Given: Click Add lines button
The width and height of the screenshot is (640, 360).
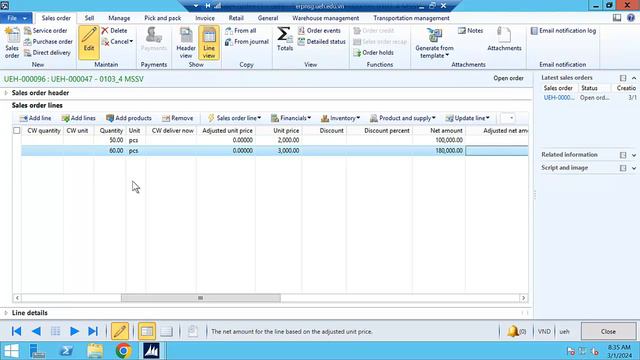Looking at the screenshot, I should (78, 118).
